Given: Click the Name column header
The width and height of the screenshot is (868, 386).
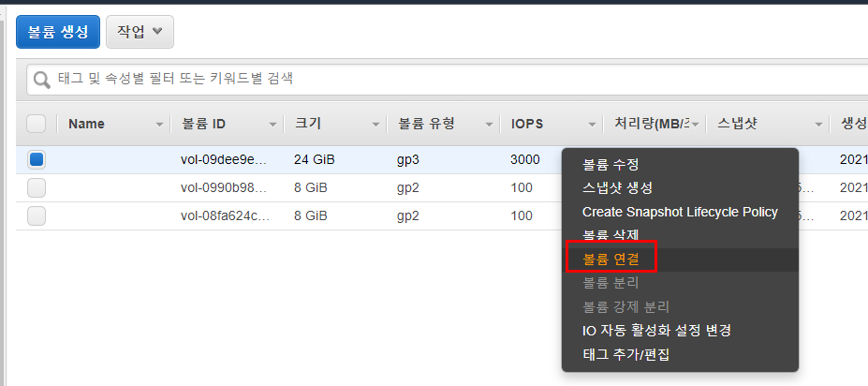Looking at the screenshot, I should point(86,125).
